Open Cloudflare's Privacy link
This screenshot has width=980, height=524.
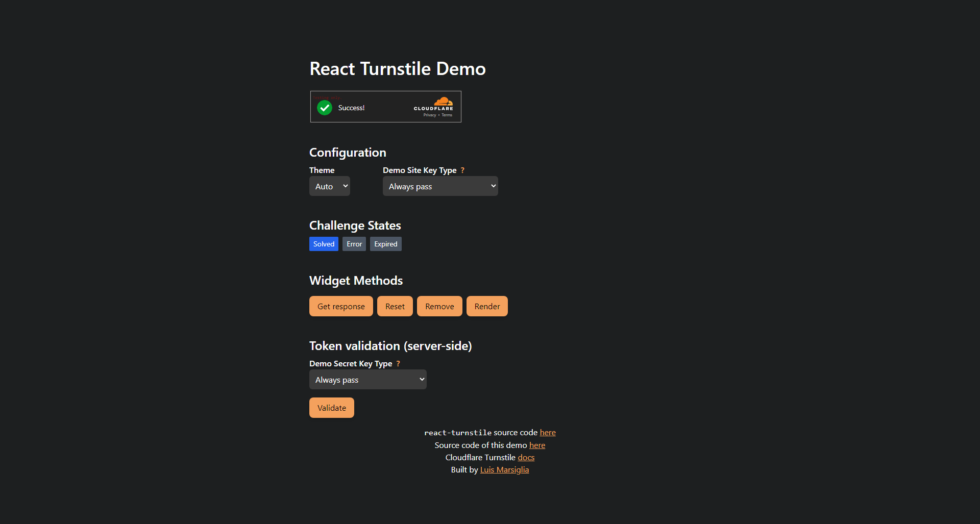click(430, 114)
